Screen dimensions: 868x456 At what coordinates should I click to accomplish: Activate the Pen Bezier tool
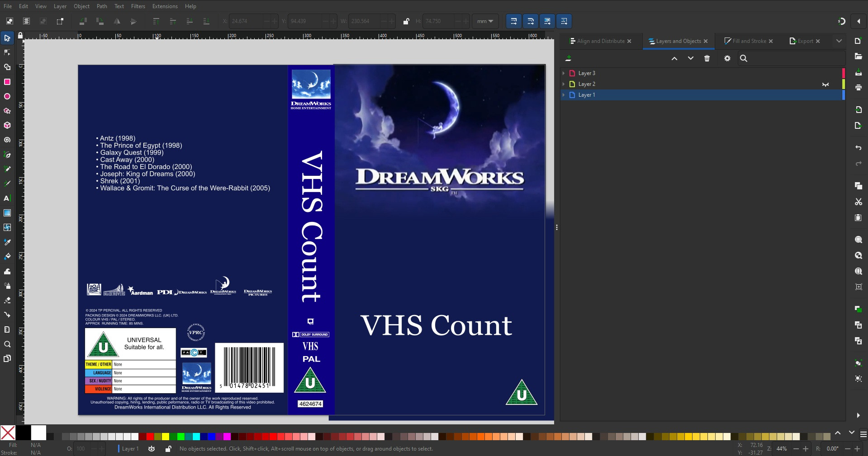click(x=7, y=155)
